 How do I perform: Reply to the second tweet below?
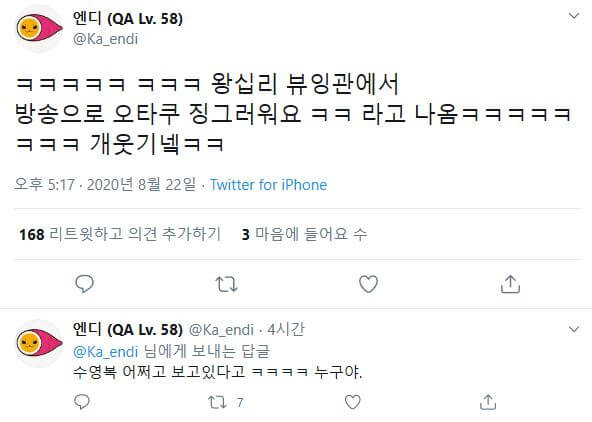(x=82, y=402)
